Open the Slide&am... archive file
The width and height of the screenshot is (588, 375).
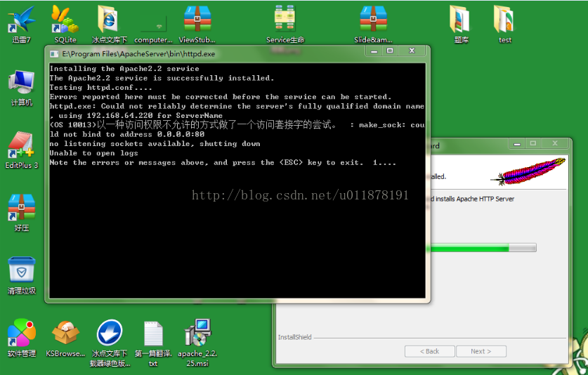(373, 24)
